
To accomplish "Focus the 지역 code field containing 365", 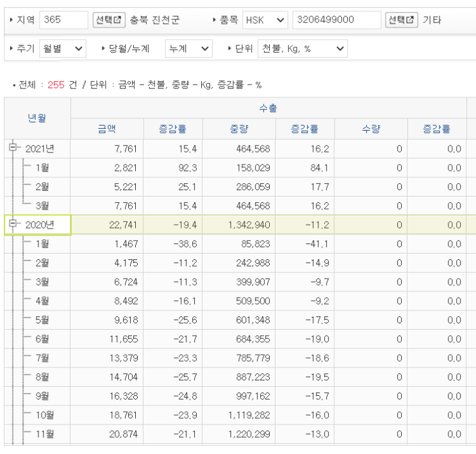I will (x=64, y=20).
